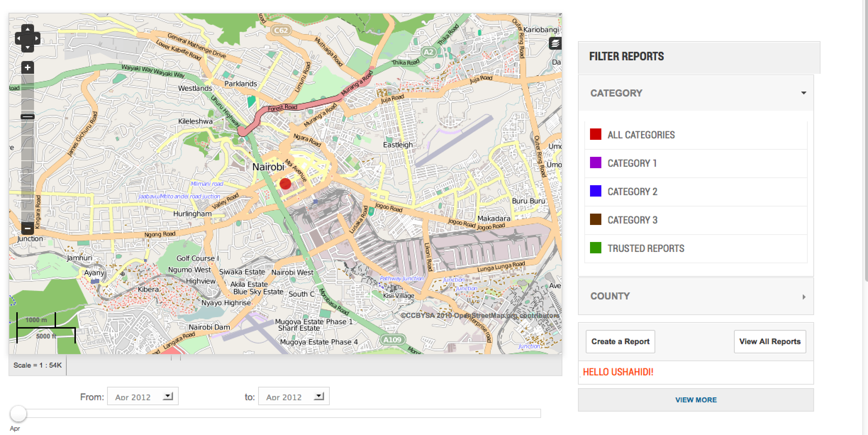
Task: Click the red incident marker in Nairobi
Action: [x=285, y=184]
